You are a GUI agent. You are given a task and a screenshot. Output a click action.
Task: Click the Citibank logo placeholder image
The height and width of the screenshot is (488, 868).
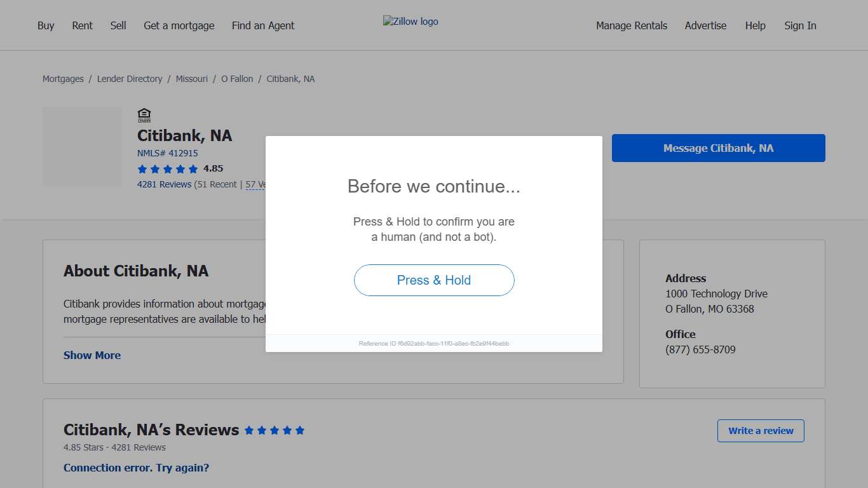[x=82, y=146]
